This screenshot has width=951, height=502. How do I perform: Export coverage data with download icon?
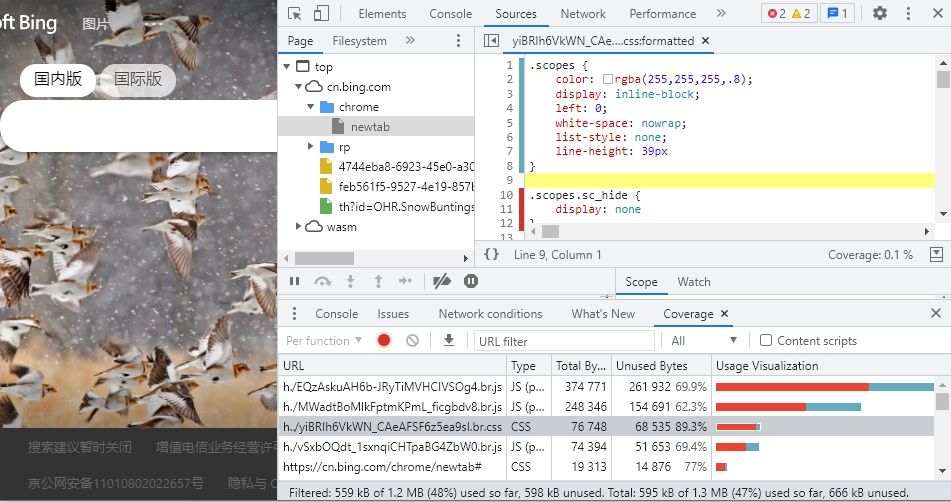(x=449, y=340)
